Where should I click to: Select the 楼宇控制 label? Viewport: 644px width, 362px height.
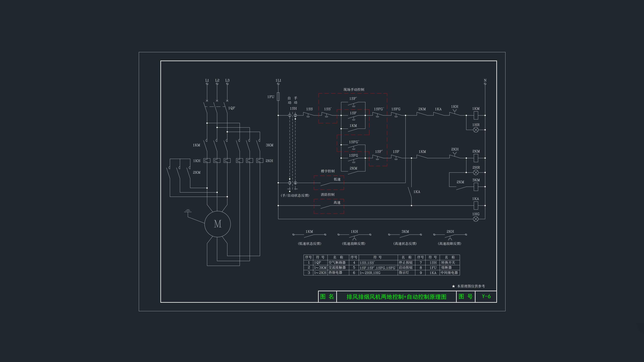(328, 171)
